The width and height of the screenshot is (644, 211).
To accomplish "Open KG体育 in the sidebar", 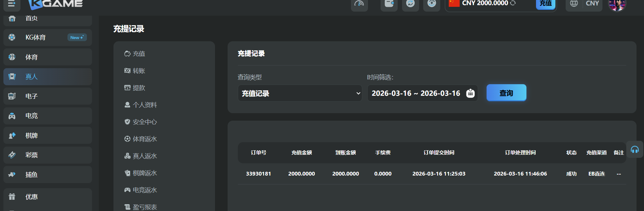I will (48, 37).
